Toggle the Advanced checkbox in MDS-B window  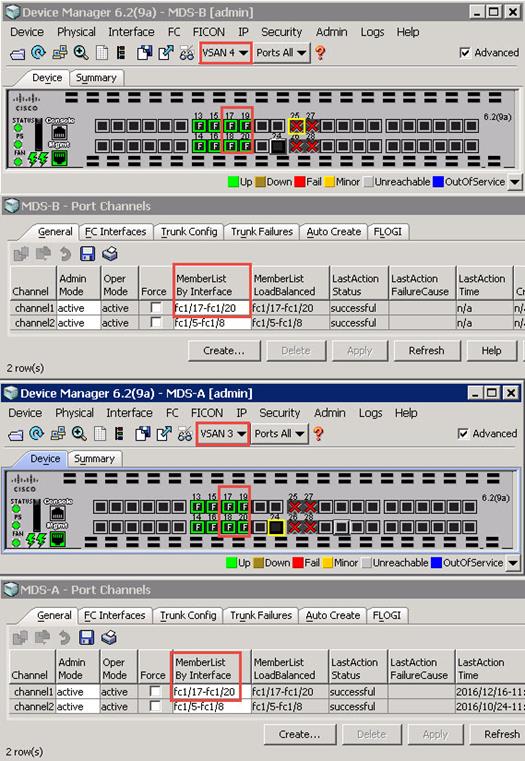(465, 52)
